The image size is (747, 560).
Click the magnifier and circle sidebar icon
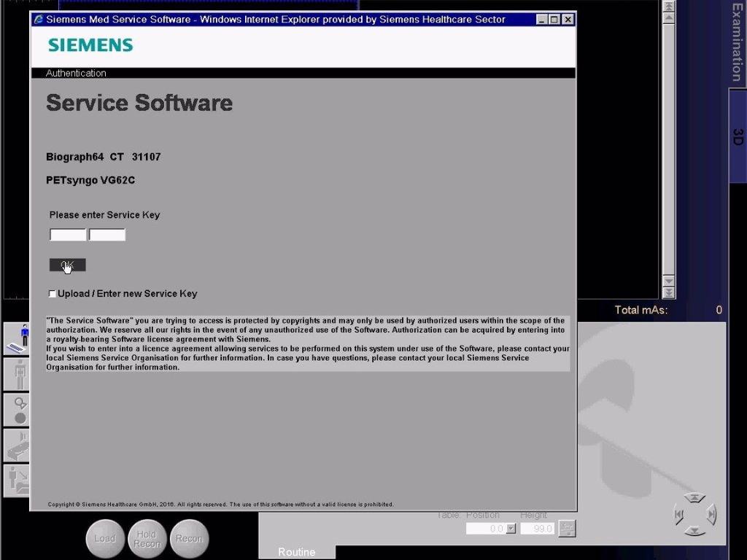17,410
